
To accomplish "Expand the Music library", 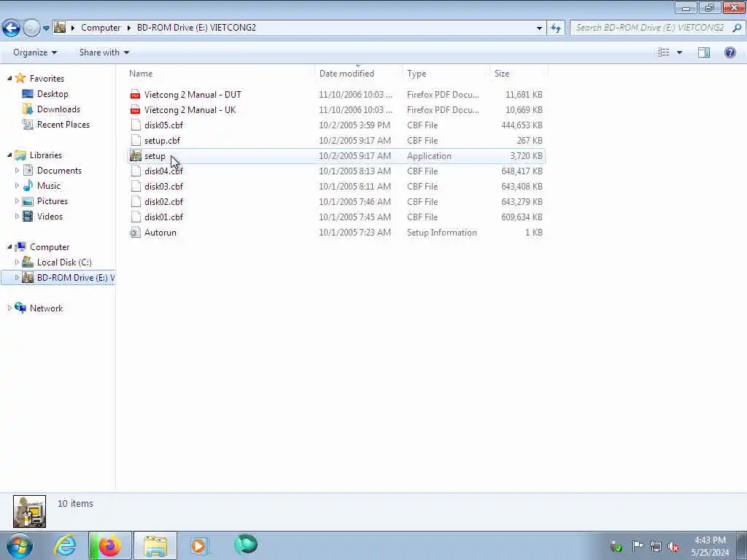I will (18, 186).
